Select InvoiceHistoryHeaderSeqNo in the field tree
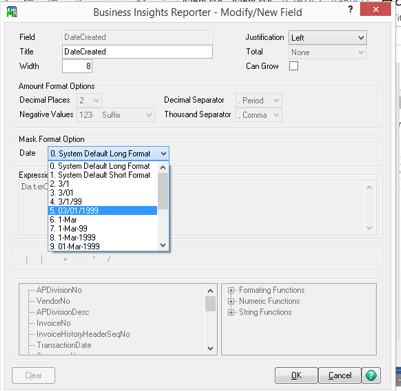401x391 pixels. tap(83, 334)
